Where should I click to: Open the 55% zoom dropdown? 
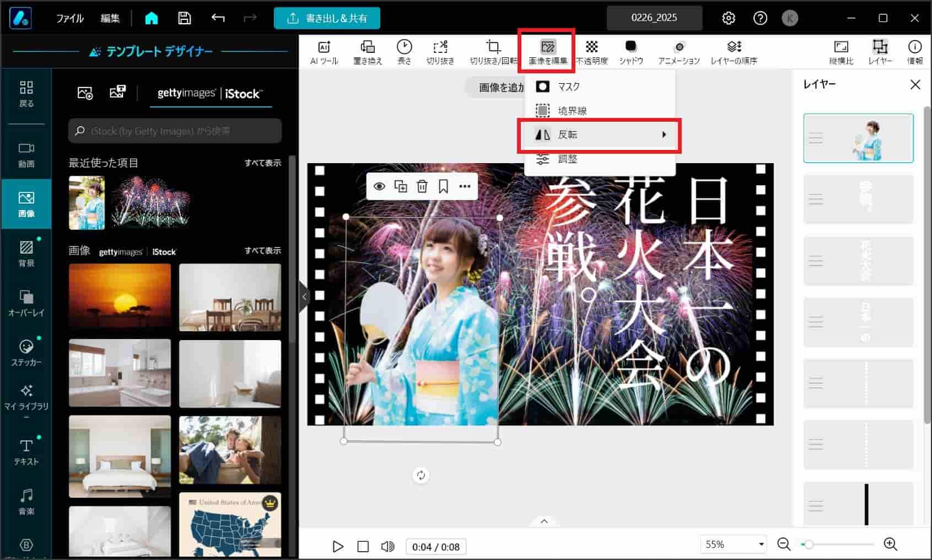tap(734, 545)
